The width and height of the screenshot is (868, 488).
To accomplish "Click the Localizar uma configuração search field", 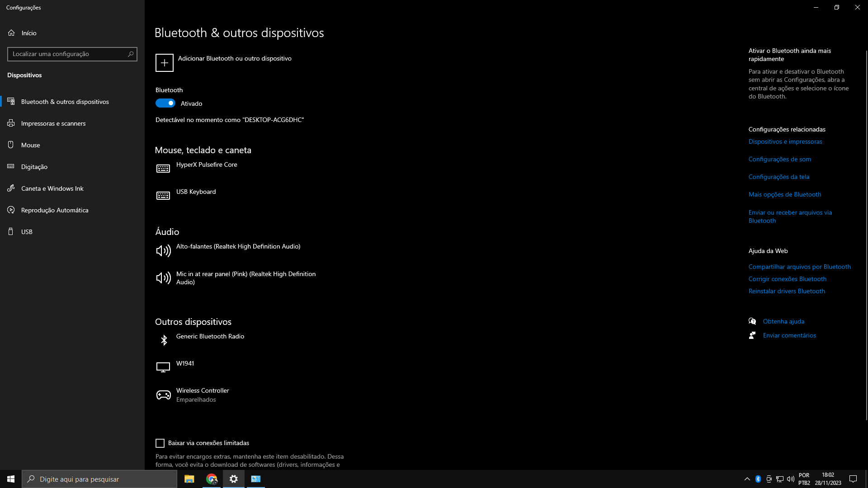I will [68, 54].
